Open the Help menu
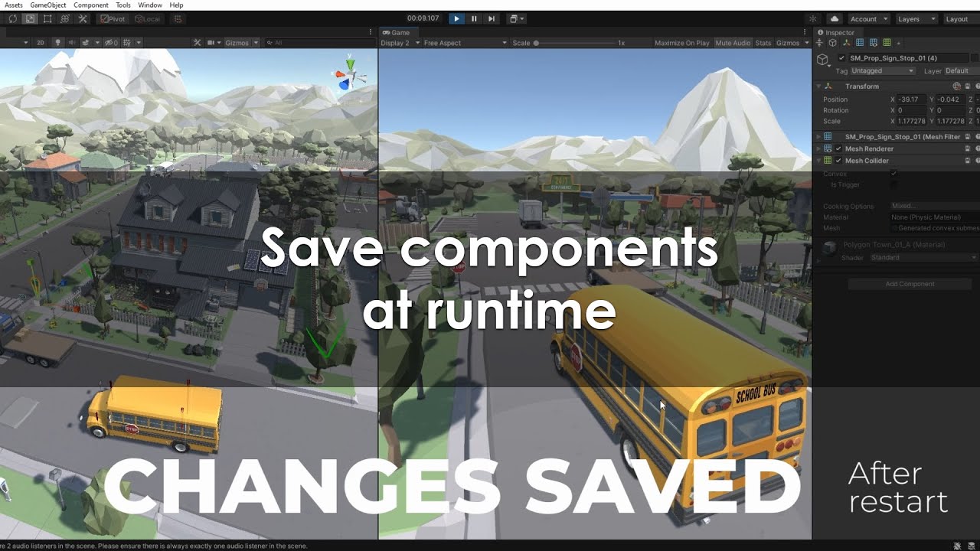This screenshot has width=980, height=551. [176, 5]
